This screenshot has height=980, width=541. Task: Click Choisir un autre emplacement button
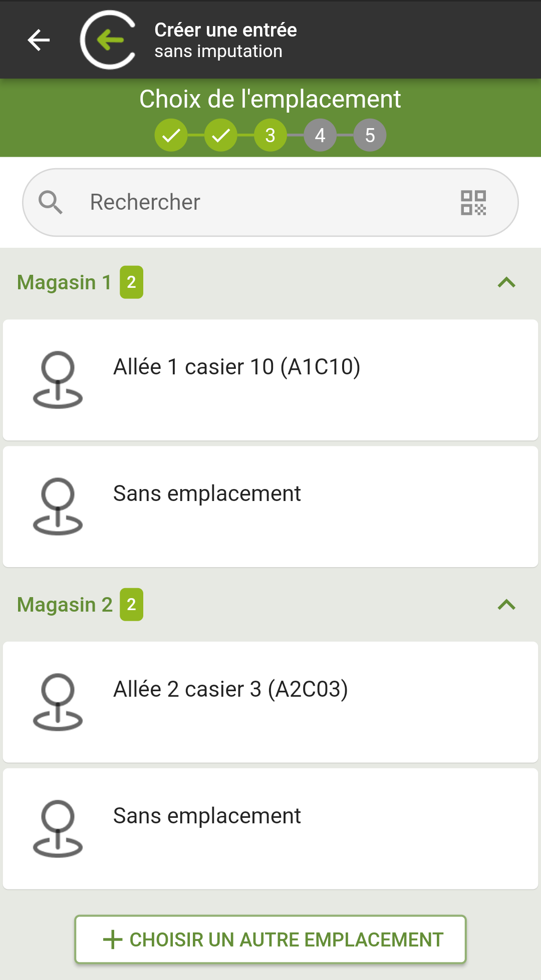[270, 939]
